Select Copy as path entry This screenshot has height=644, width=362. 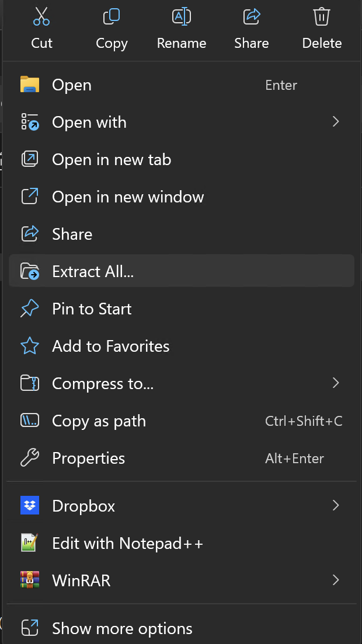point(181,421)
